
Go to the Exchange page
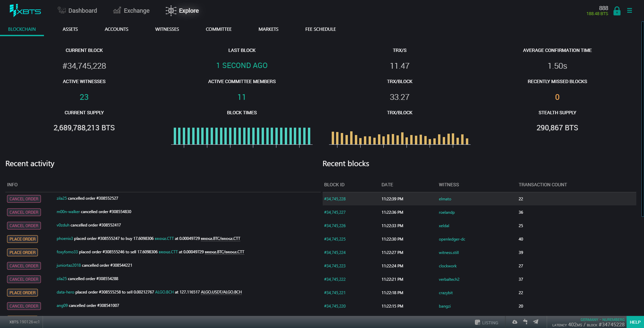point(131,11)
